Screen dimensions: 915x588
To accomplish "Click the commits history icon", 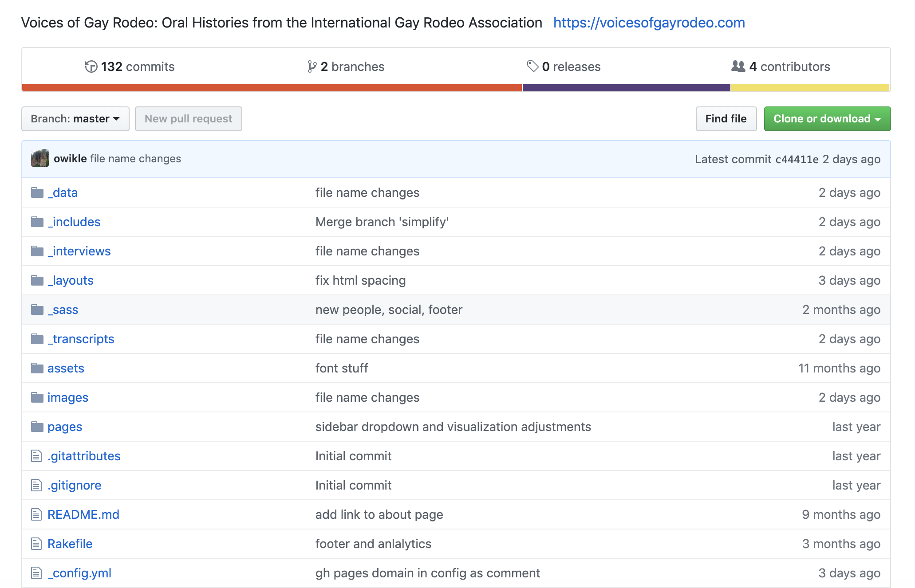I will (91, 67).
